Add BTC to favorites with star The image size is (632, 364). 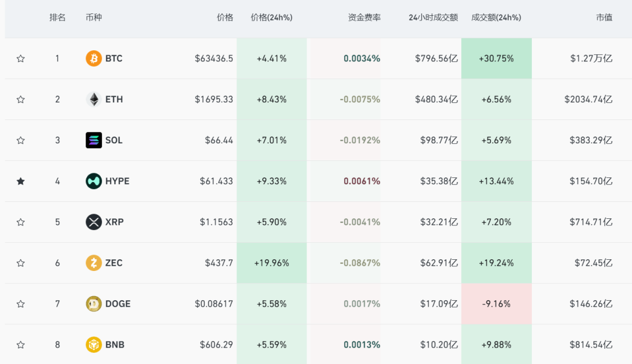(x=20, y=59)
